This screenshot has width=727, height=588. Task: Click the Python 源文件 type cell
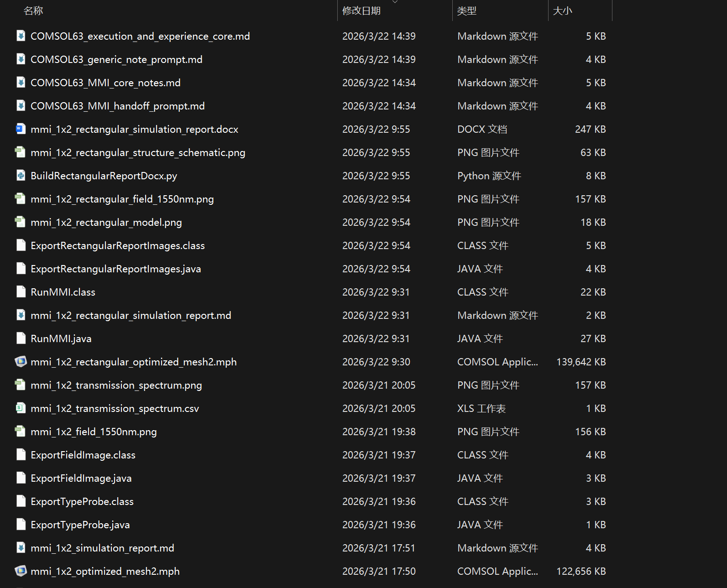[x=489, y=176]
